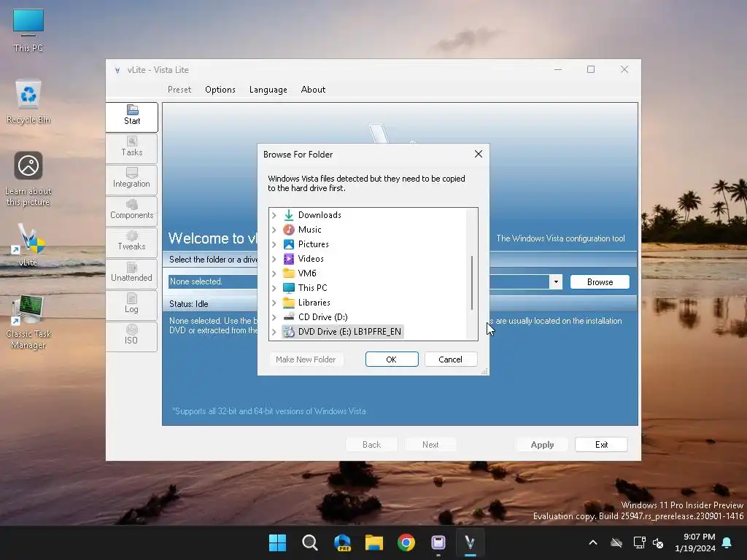Image resolution: width=747 pixels, height=560 pixels.
Task: Select DVD Drive (E:) LB1PFRE_EN
Action: tap(343, 332)
